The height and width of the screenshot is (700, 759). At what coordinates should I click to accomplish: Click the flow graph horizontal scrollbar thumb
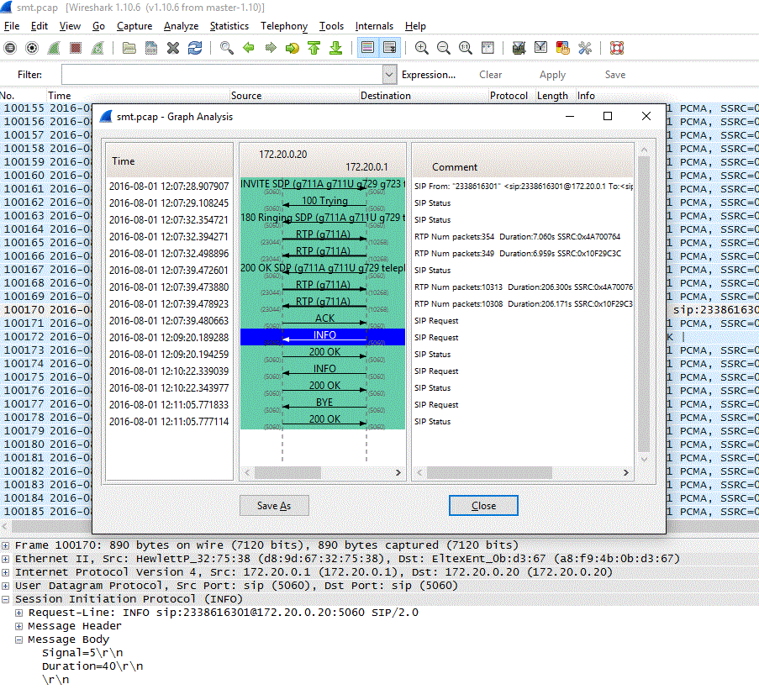(287, 472)
